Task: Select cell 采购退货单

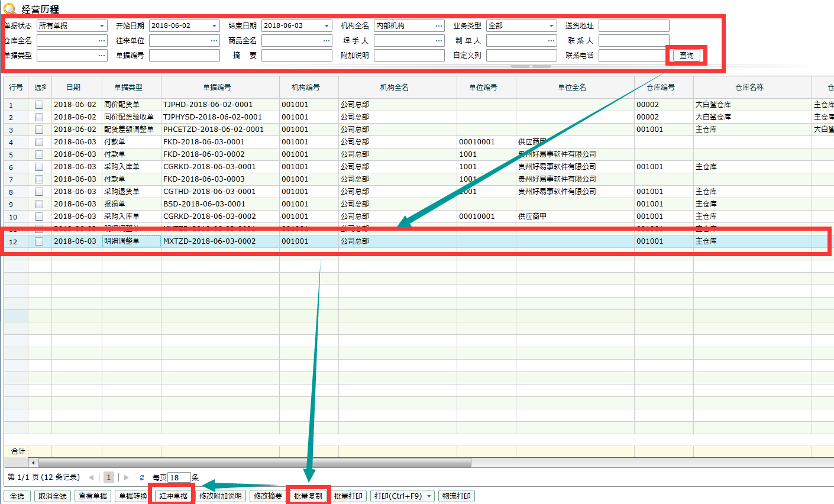Action: [131, 192]
